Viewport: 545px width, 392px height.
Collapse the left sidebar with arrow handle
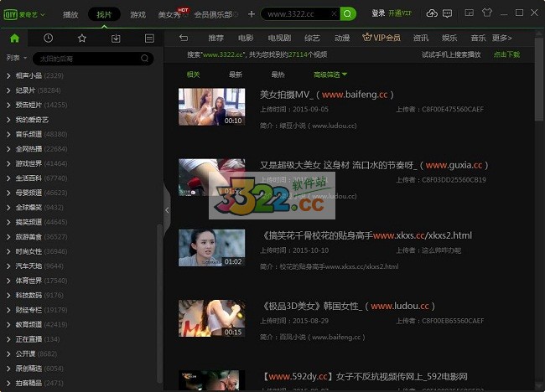pos(166,210)
